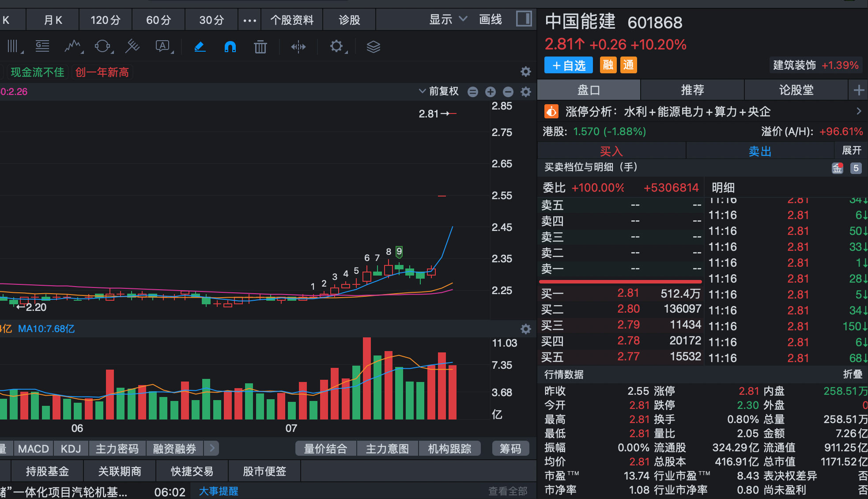Select the 融资融券 indicator
868x499 pixels.
(x=174, y=449)
